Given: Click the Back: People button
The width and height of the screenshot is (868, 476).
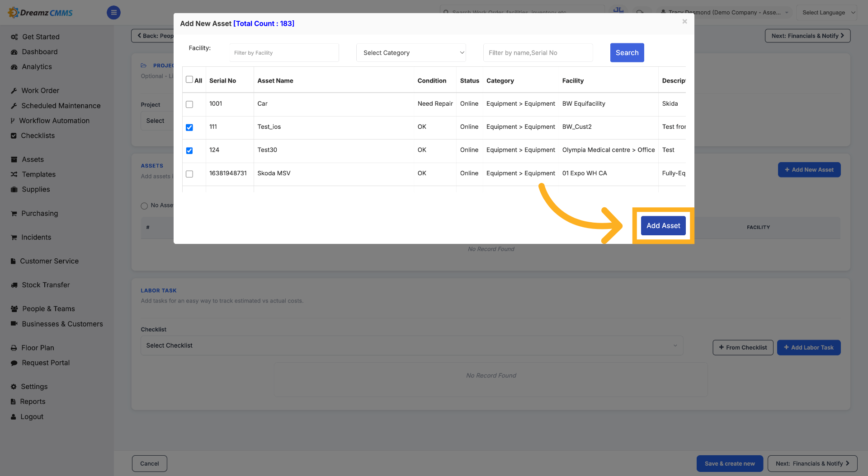Looking at the screenshot, I should [x=153, y=36].
